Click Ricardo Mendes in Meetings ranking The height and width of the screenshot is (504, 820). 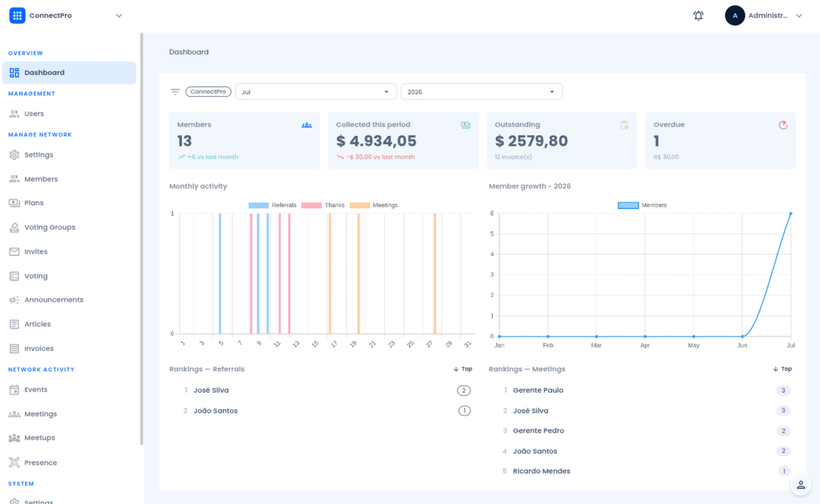click(x=541, y=471)
